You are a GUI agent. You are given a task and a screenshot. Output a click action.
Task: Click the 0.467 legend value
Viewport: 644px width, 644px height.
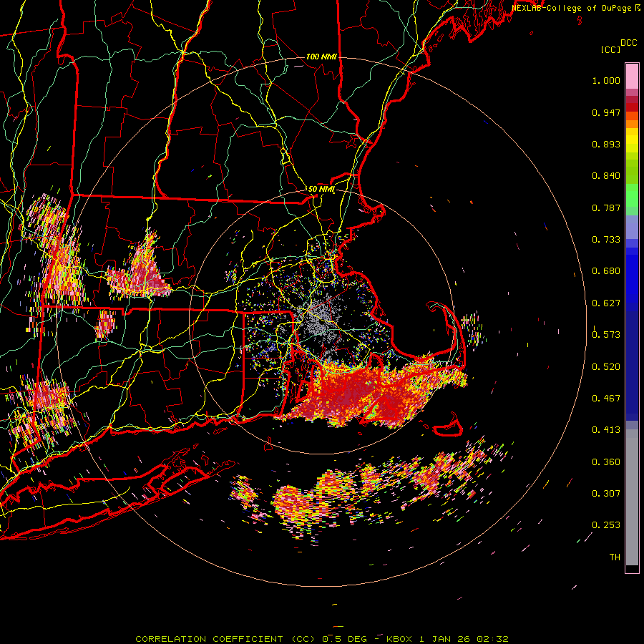606,399
